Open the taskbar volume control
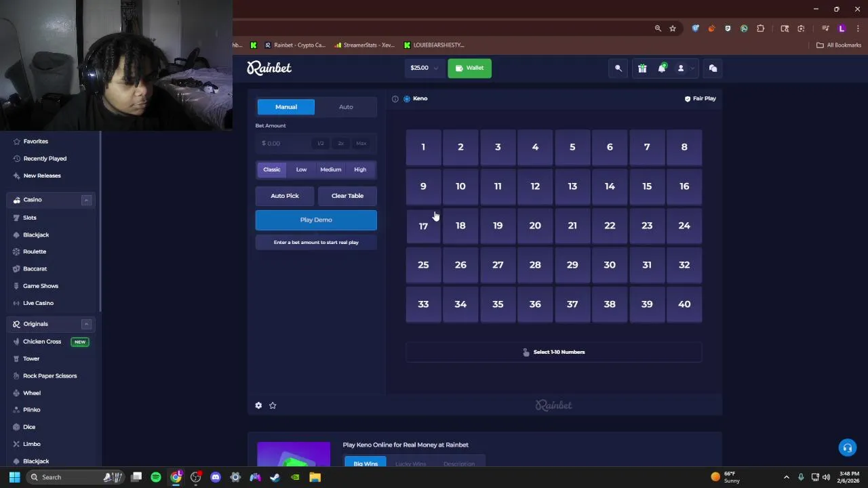The width and height of the screenshot is (868, 488). (x=826, y=477)
